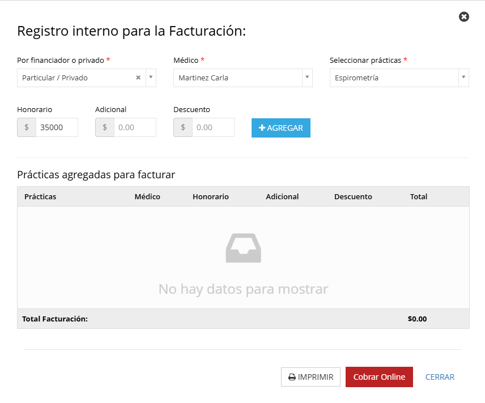The width and height of the screenshot is (485, 403).
Task: Click the Agregar button
Action: (x=281, y=128)
